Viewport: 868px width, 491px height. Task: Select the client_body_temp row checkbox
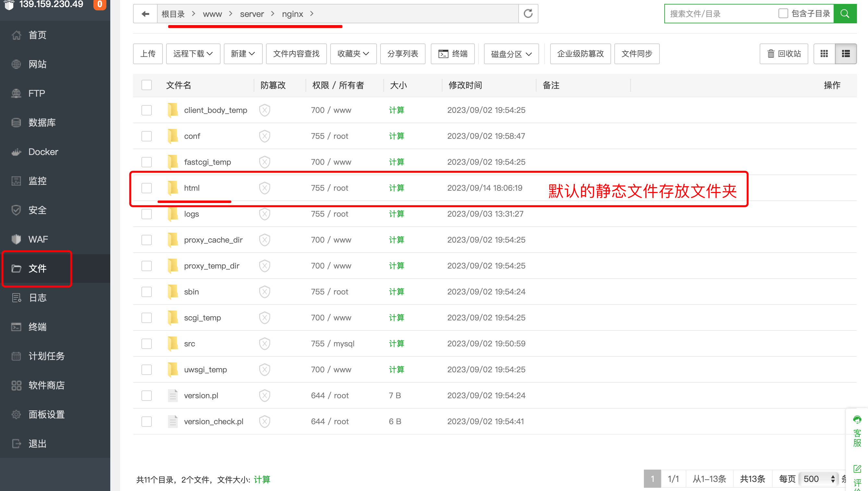[146, 110]
